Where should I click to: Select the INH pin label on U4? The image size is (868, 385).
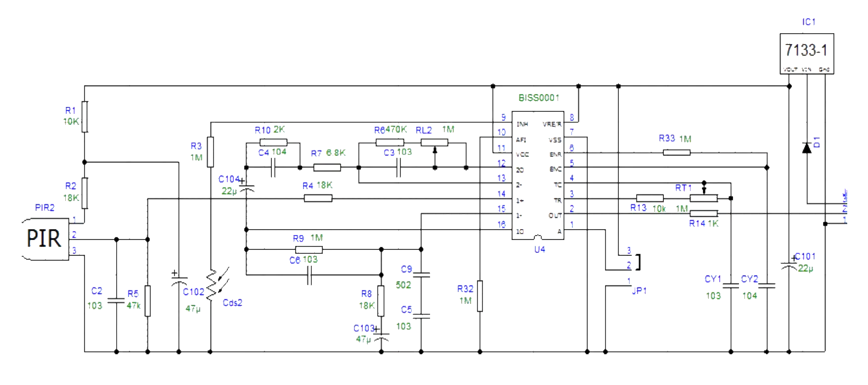coord(522,124)
